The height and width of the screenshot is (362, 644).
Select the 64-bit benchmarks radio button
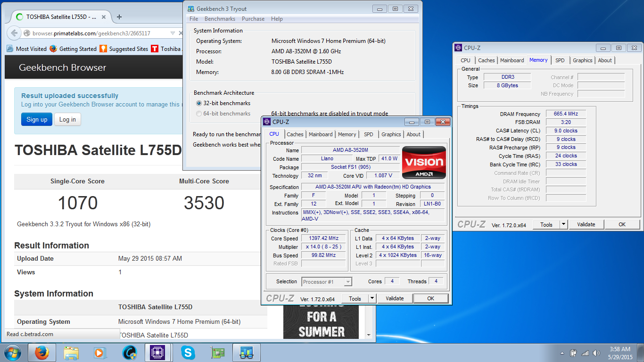pyautogui.click(x=199, y=114)
